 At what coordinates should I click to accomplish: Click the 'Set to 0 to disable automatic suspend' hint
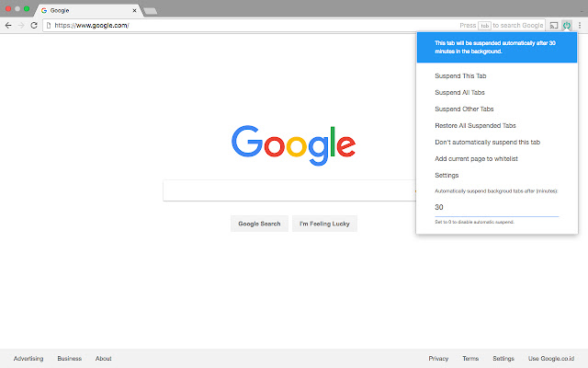474,222
